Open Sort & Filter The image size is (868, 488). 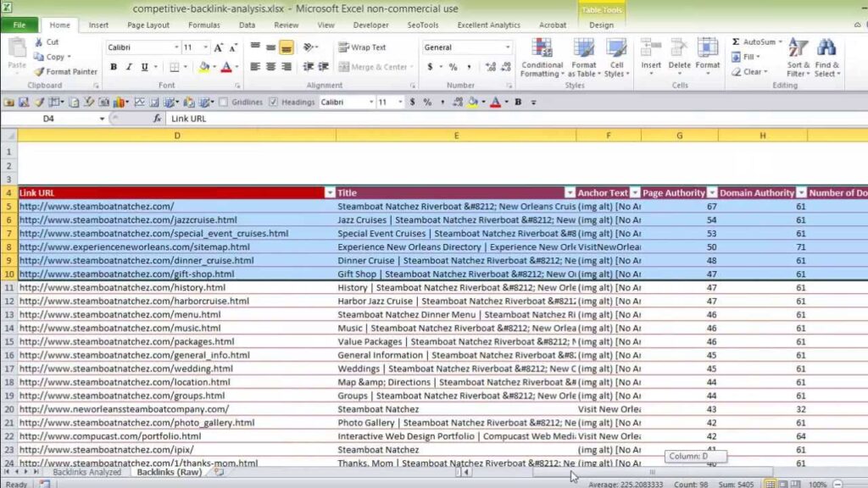tap(798, 58)
